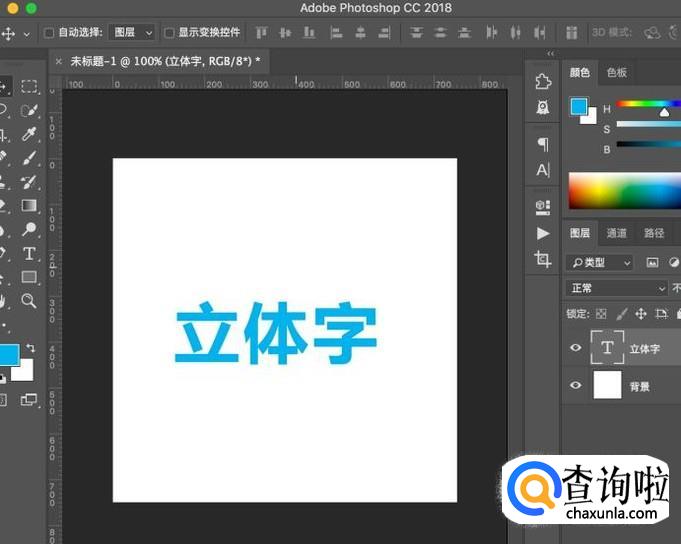
Task: Switch to the 通道 tab
Action: [616, 233]
